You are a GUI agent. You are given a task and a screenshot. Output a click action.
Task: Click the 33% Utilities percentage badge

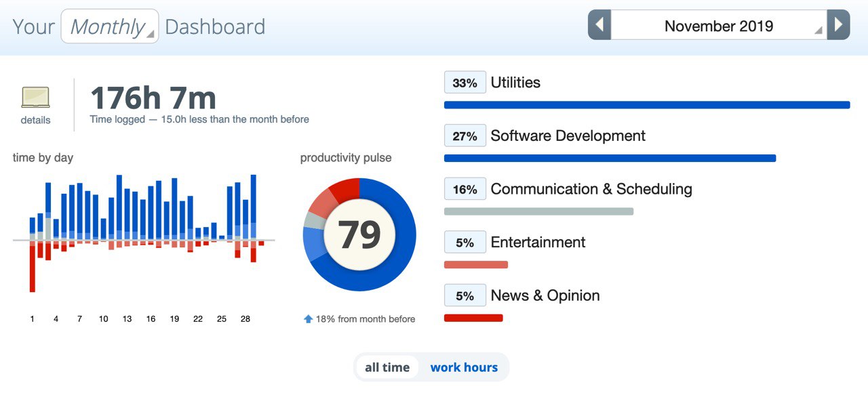(465, 83)
